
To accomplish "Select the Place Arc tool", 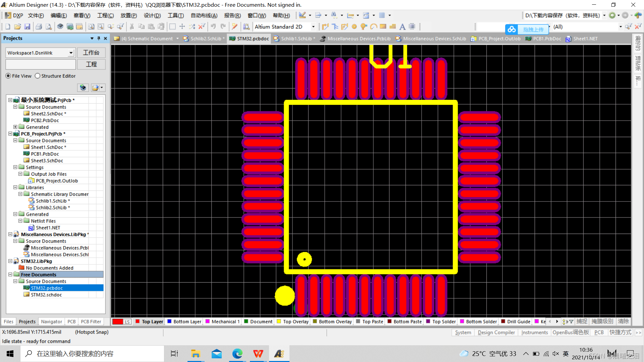I will click(374, 26).
